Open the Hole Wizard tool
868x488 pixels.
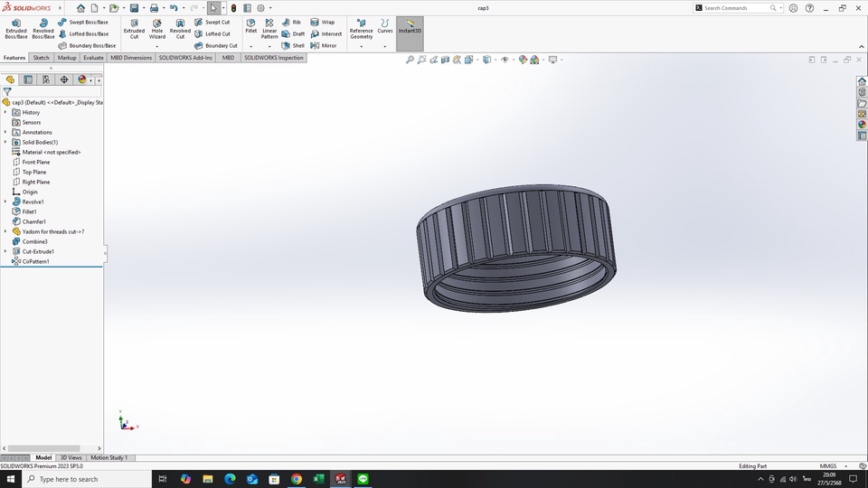[x=157, y=29]
